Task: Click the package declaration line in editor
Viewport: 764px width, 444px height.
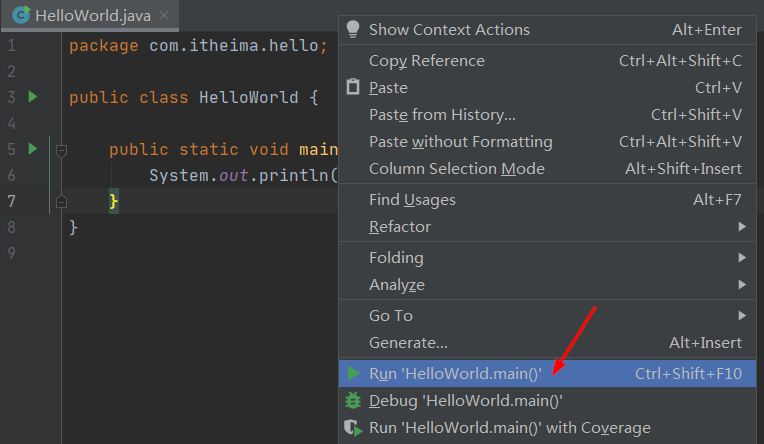Action: [x=198, y=46]
